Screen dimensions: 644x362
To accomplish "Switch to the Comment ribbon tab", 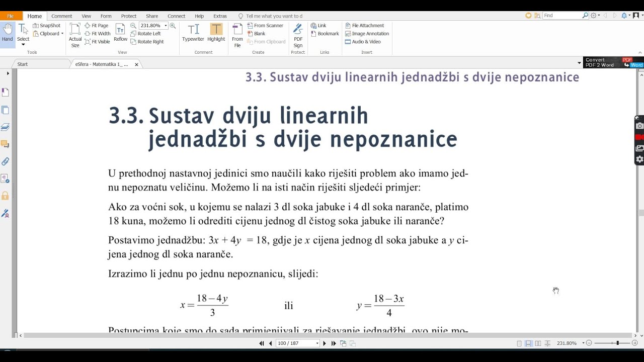I will tap(62, 16).
